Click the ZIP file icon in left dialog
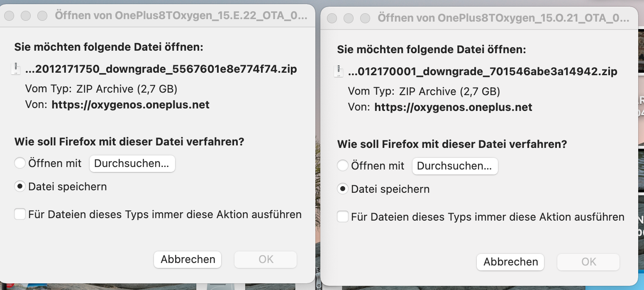 click(x=16, y=69)
